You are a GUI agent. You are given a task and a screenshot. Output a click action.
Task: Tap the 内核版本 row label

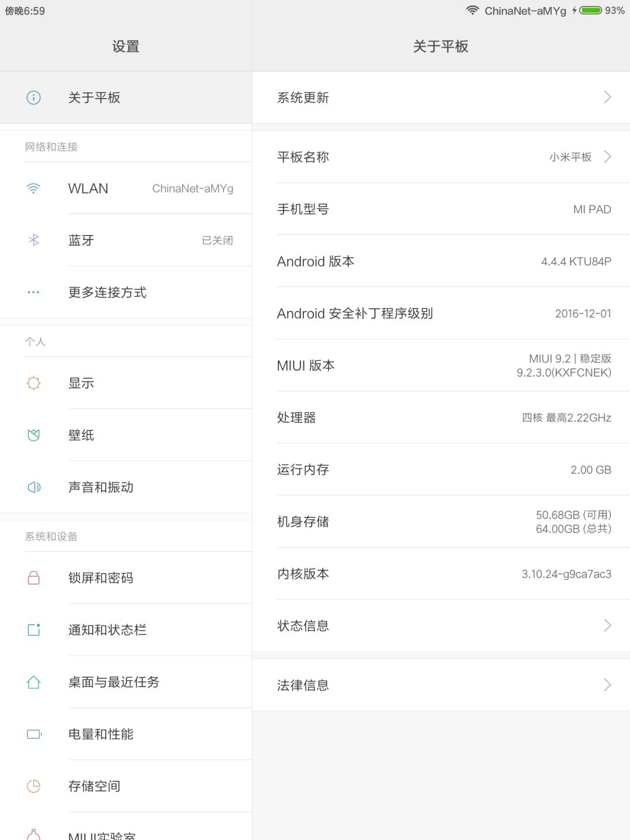click(303, 574)
